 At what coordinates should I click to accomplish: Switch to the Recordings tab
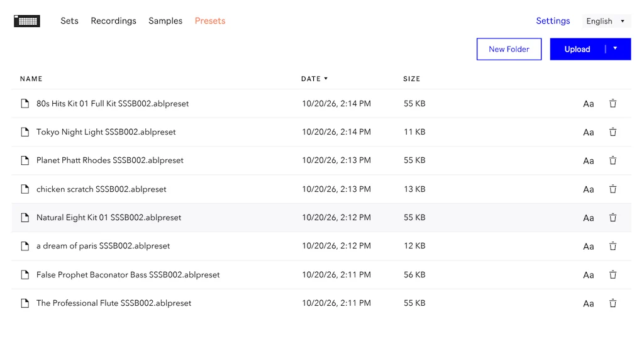coord(113,21)
